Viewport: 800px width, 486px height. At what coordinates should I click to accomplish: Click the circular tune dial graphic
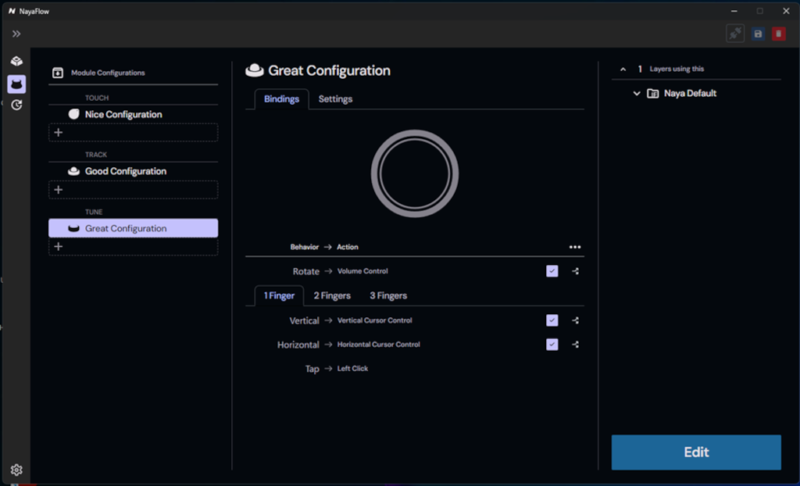coord(415,173)
